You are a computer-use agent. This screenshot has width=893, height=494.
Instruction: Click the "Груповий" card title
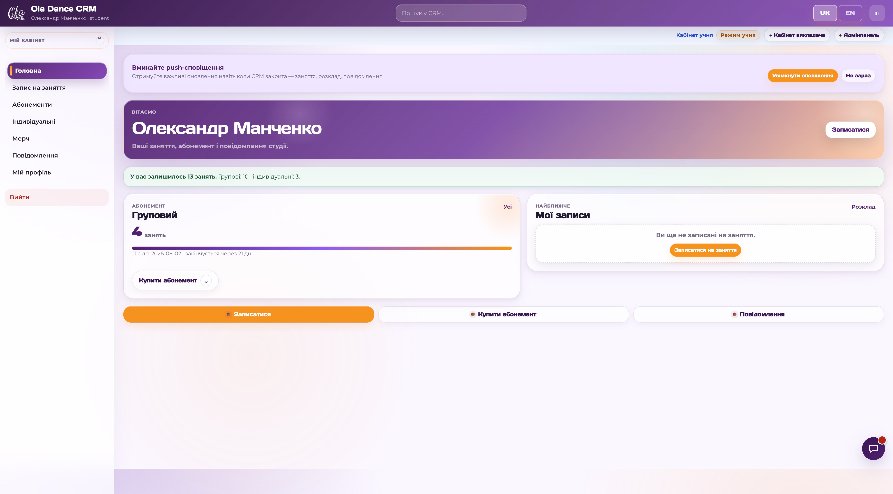(154, 215)
